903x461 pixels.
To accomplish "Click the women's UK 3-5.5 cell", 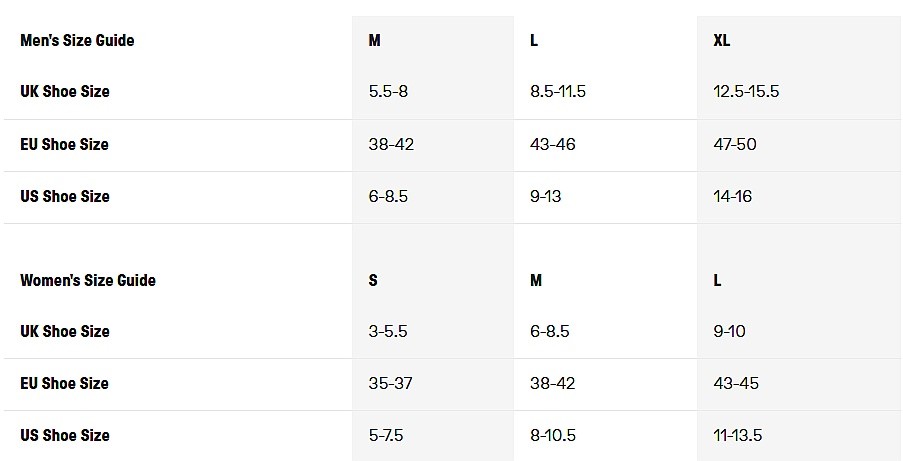I will 388,332.
